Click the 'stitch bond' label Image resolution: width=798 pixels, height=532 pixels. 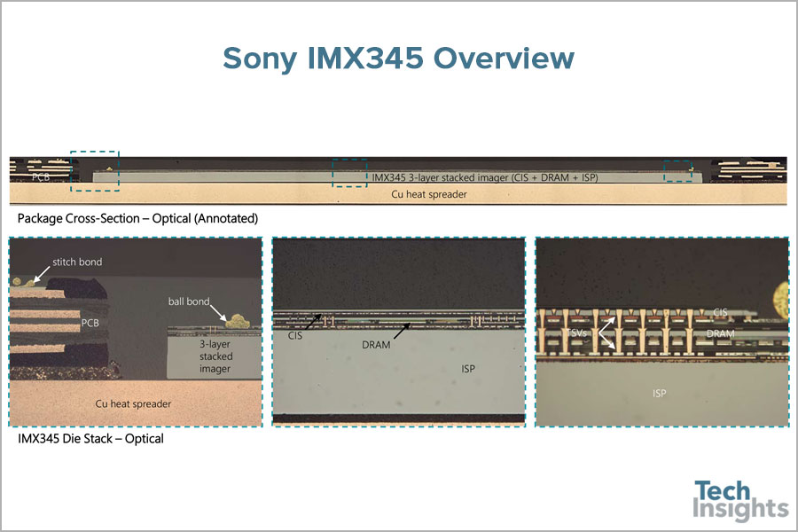(77, 262)
